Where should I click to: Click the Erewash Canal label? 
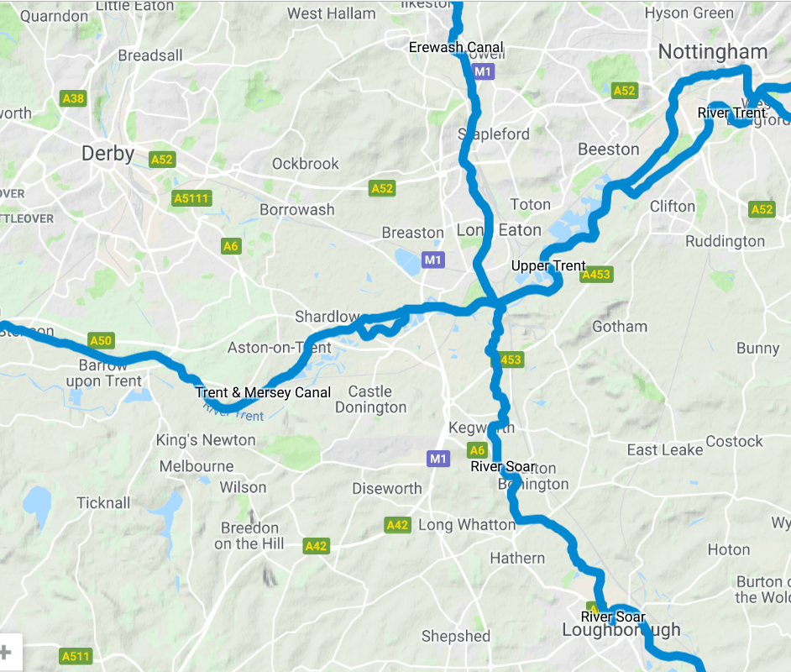[x=456, y=47]
